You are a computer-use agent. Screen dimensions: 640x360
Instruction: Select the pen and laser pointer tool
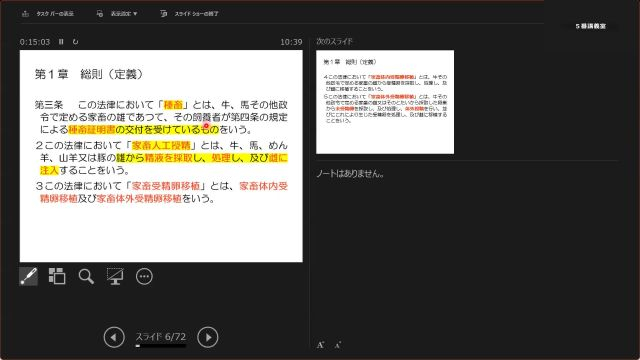tap(29, 276)
